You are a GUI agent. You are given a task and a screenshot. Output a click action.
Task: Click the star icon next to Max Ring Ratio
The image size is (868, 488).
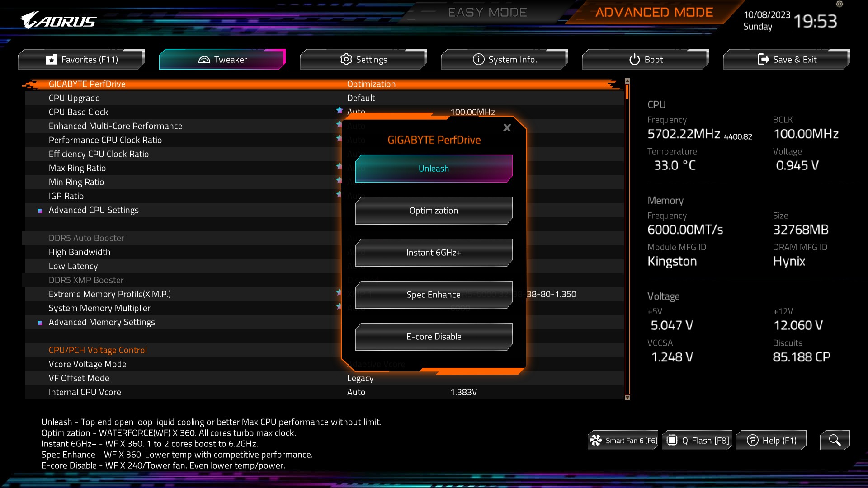pos(339,166)
